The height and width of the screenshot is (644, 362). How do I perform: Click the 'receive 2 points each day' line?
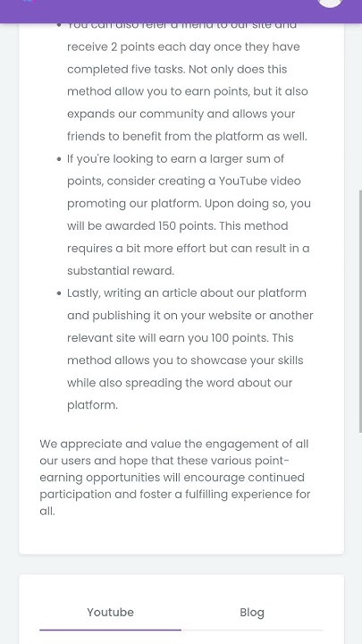(x=183, y=47)
